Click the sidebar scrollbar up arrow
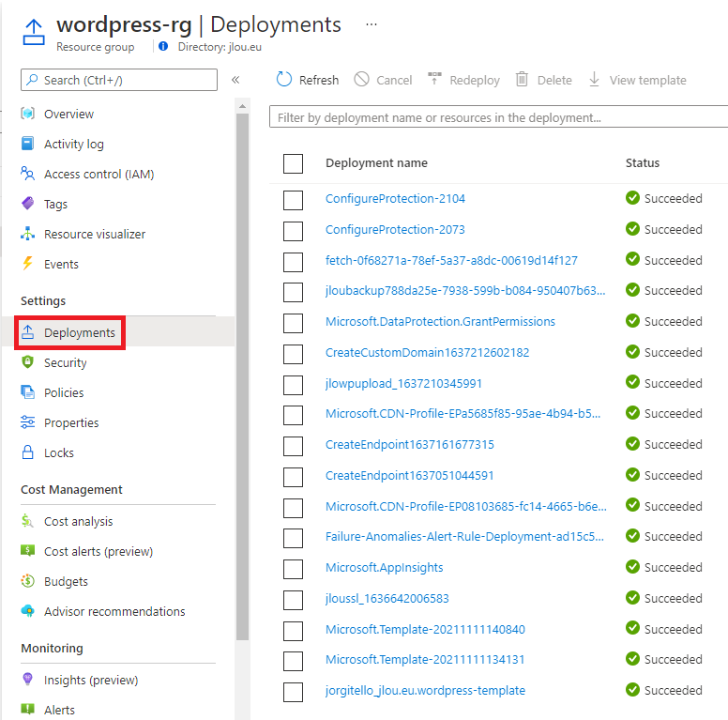728x720 pixels. 242,106
